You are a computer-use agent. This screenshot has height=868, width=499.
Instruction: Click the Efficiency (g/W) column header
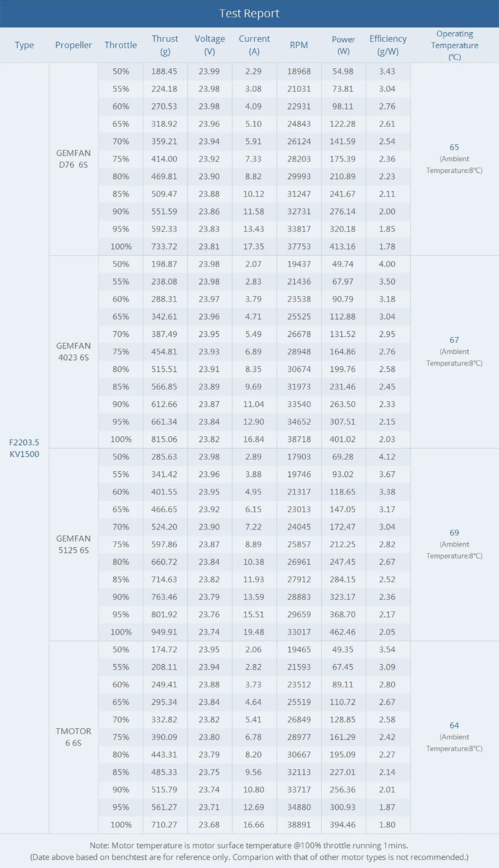click(388, 45)
